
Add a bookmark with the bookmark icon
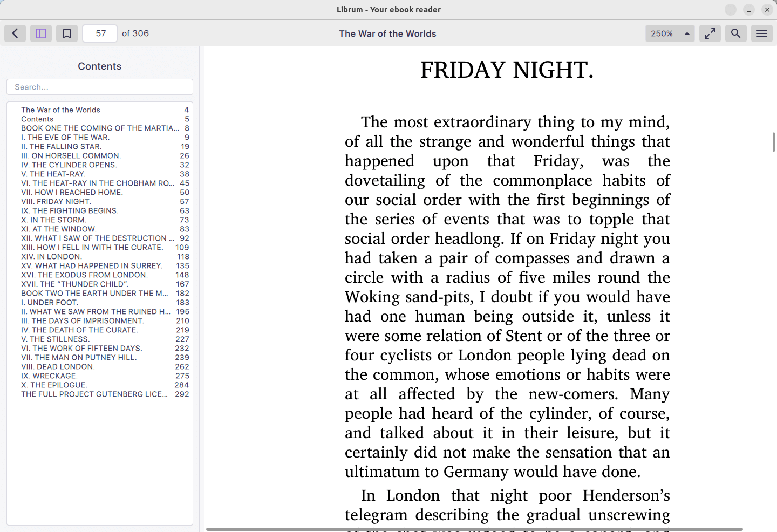(67, 33)
